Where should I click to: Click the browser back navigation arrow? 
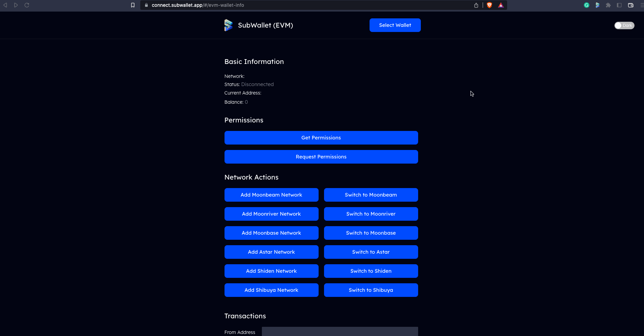[x=5, y=5]
